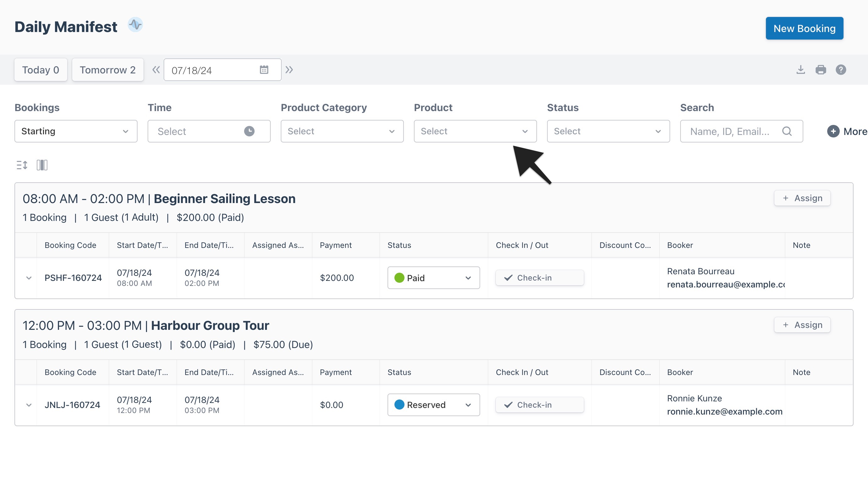
Task: Click the magnifier search icon
Action: (787, 131)
